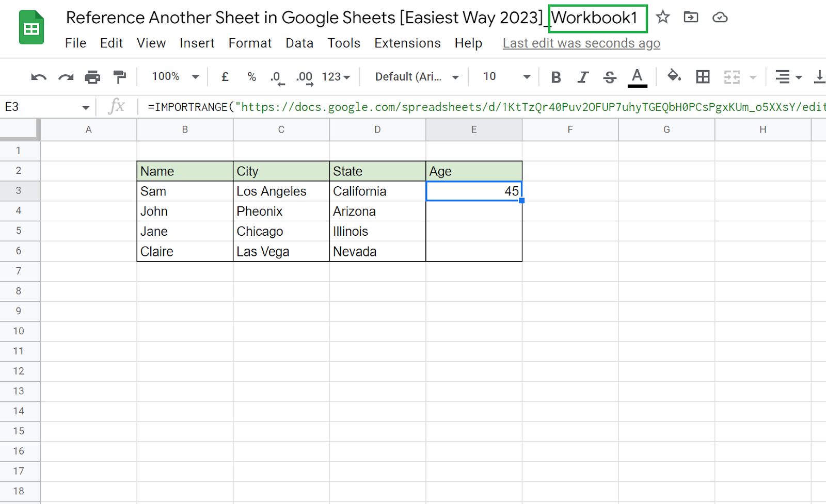Open the Tools menu
Viewport: 826px width, 504px height.
point(344,43)
